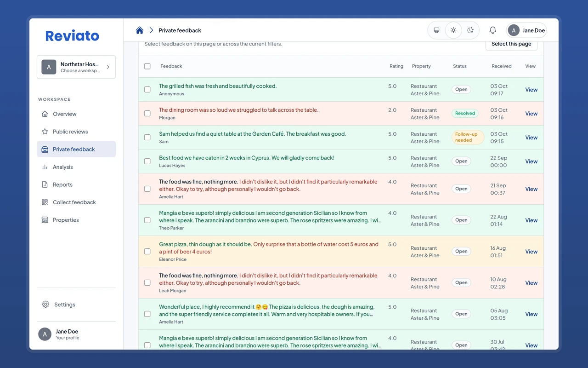Click the Private feedback inbox icon
The width and height of the screenshot is (588, 368).
point(45,149)
